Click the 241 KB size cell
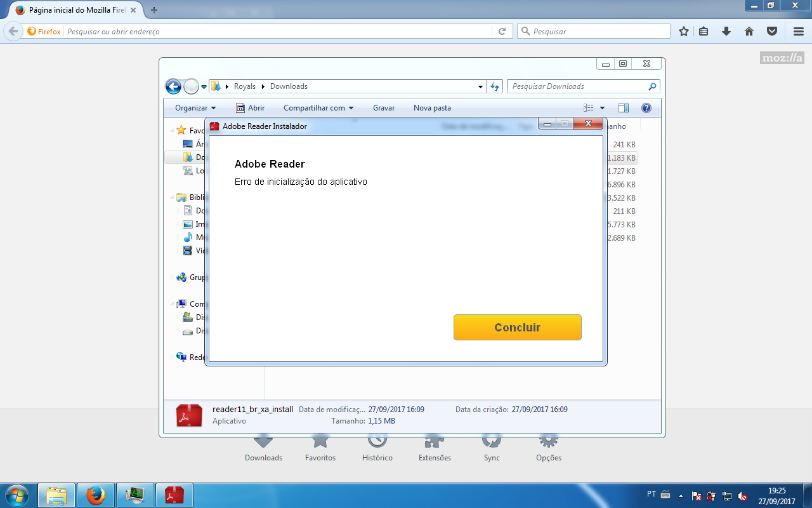Viewport: 812px width, 508px height. point(624,145)
